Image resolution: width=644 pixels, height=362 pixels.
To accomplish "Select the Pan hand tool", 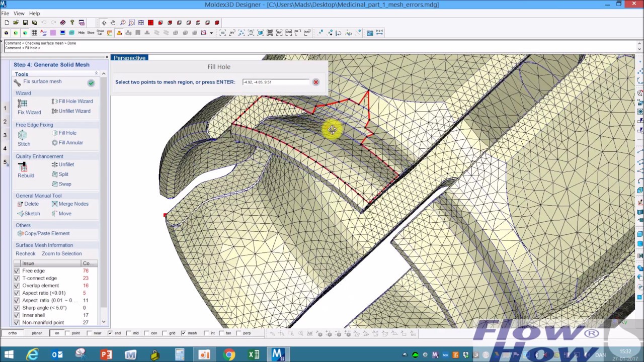I will tap(113, 23).
